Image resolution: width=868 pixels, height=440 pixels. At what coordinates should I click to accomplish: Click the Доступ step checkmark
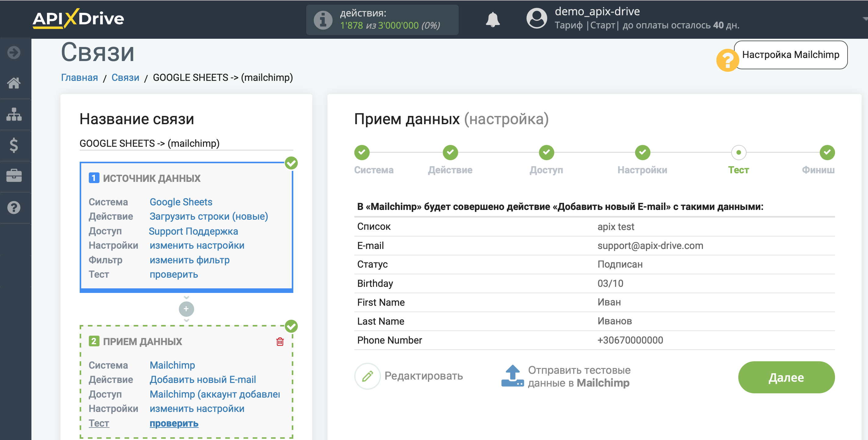point(546,153)
